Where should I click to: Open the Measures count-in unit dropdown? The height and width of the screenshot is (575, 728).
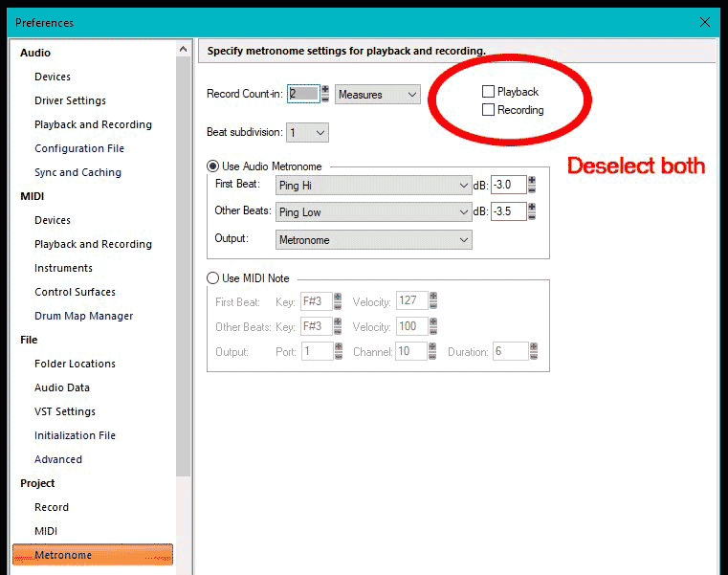pyautogui.click(x=378, y=95)
